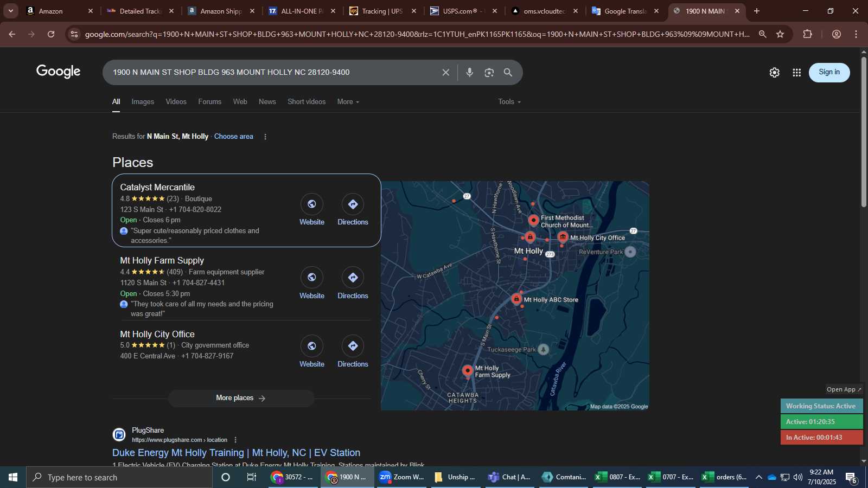This screenshot has width=868, height=488.
Task: Expand the Tools dropdown
Action: 509,102
